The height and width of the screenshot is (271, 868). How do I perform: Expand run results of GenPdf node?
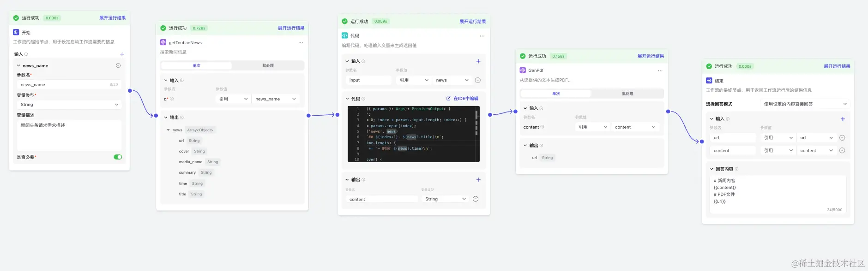[x=651, y=56]
